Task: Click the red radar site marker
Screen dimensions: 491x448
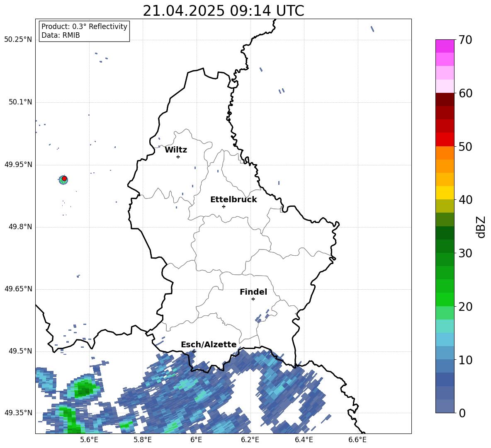Action: pyautogui.click(x=64, y=179)
